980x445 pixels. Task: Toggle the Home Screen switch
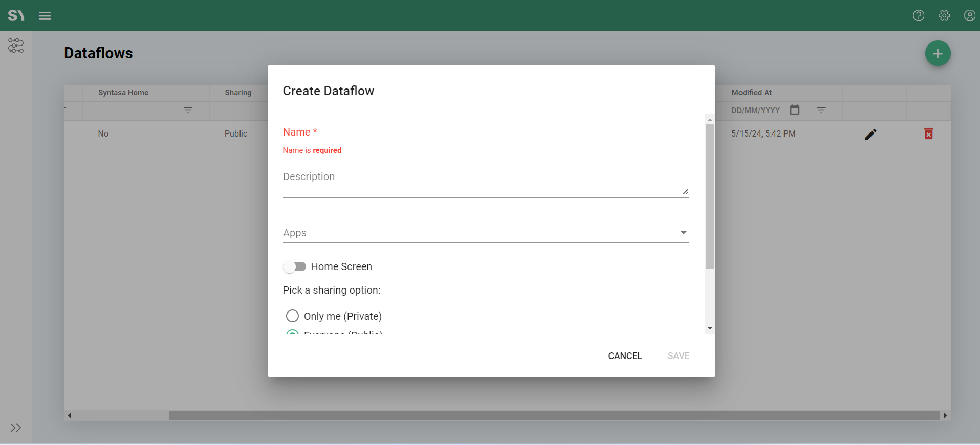point(295,266)
